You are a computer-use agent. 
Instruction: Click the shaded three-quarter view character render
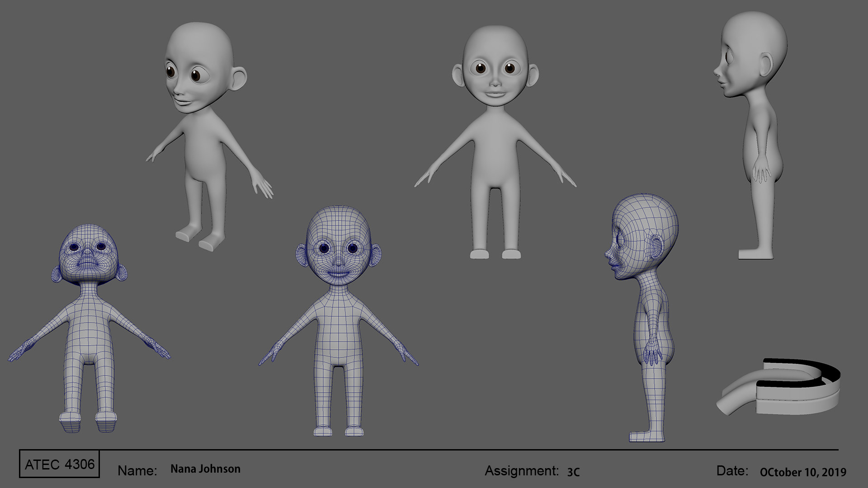click(209, 136)
